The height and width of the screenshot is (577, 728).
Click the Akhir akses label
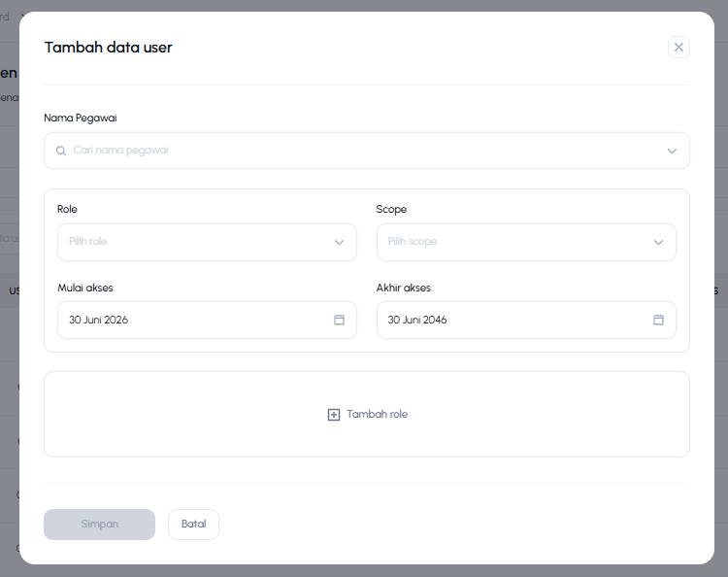point(403,288)
